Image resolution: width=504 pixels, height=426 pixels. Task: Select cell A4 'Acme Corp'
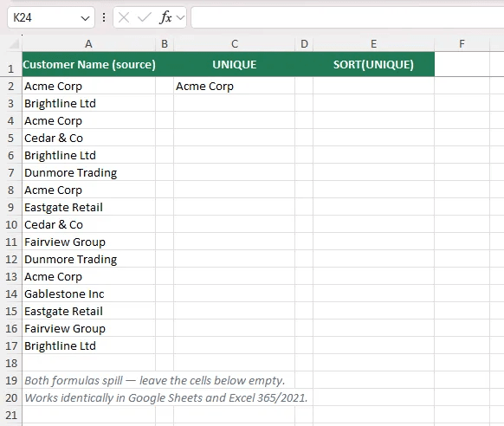pos(89,120)
